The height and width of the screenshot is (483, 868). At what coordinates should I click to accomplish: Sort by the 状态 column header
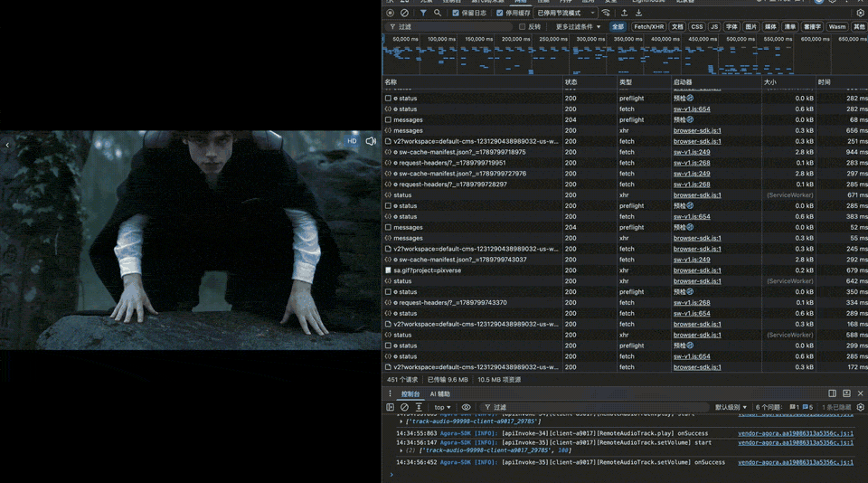(x=590, y=82)
